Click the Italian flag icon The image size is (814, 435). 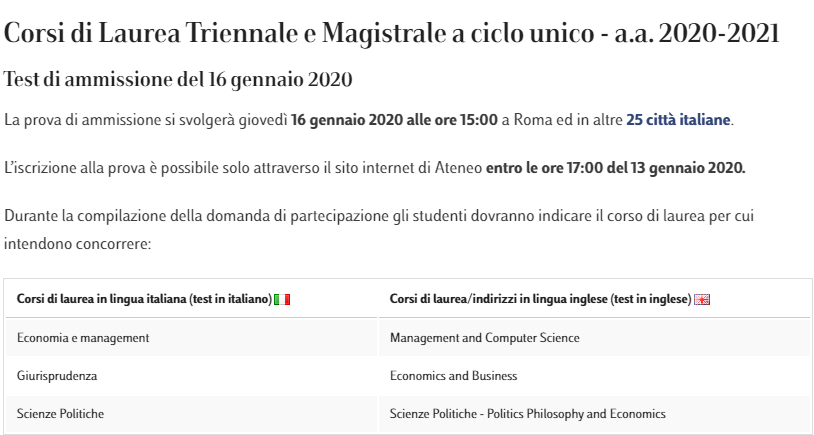click(x=282, y=300)
